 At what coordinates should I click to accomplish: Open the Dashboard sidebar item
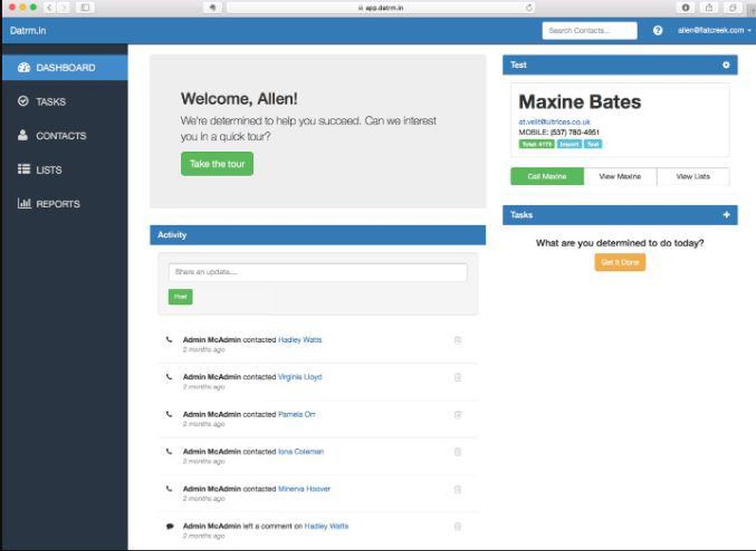(x=64, y=67)
